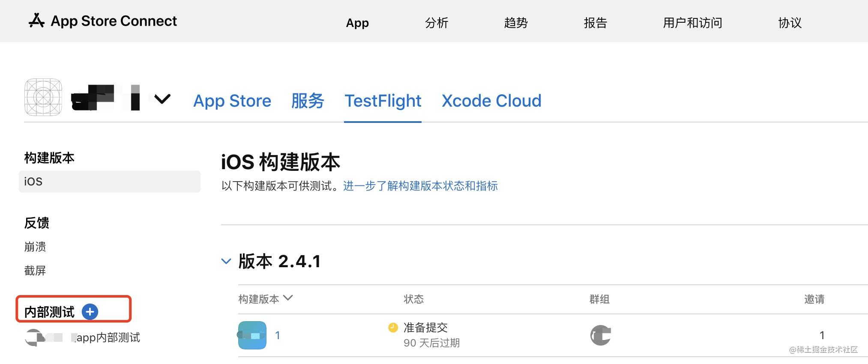Click the app's grid placeholder icon
Image resolution: width=868 pixels, height=364 pixels.
(43, 97)
